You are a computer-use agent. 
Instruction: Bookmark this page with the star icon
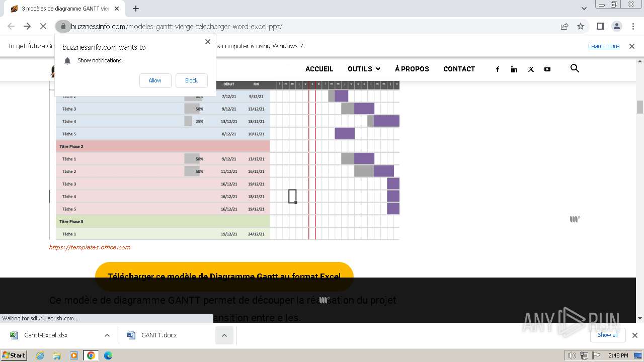click(x=581, y=26)
